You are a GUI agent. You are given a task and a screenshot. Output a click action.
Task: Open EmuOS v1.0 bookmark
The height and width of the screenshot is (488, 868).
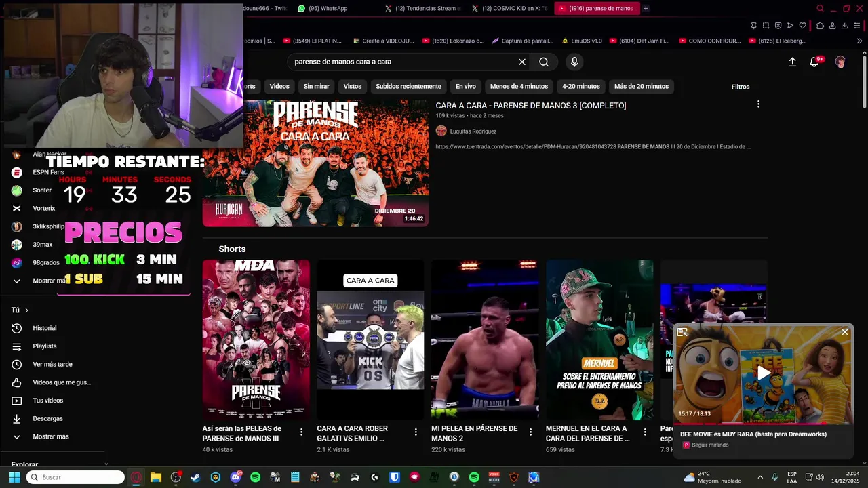tap(582, 41)
